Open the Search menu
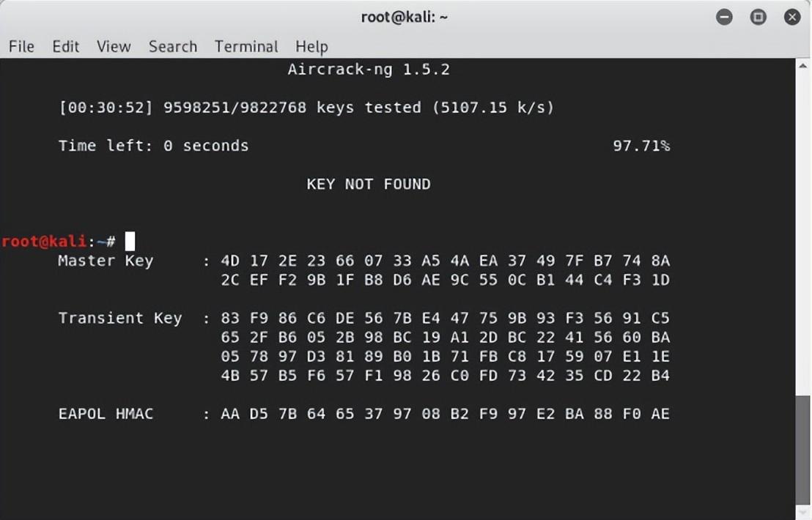The width and height of the screenshot is (812, 520). pyautogui.click(x=172, y=47)
